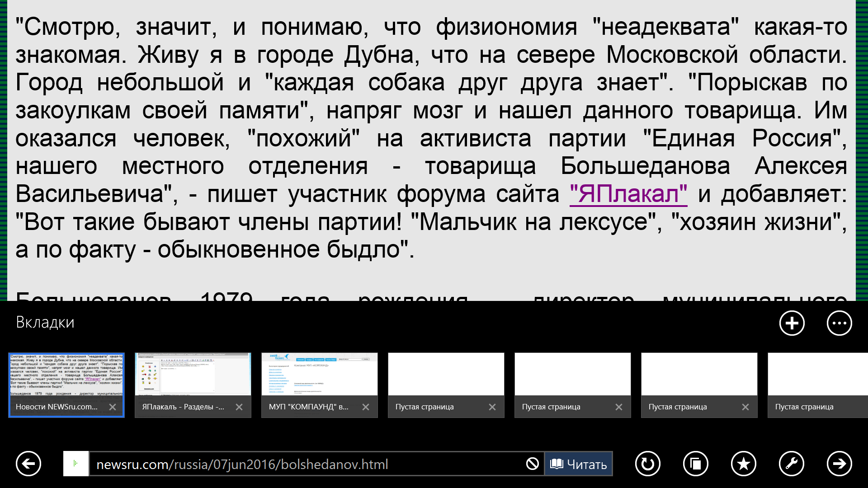868x488 pixels.
Task: Click the newsru site favicon
Action: pyautogui.click(x=75, y=464)
